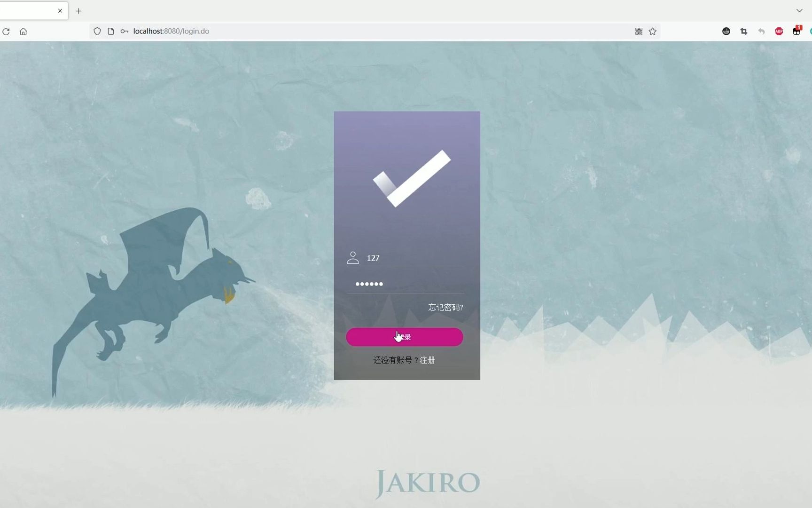Bookmark this page with the star
The width and height of the screenshot is (812, 508).
click(653, 32)
